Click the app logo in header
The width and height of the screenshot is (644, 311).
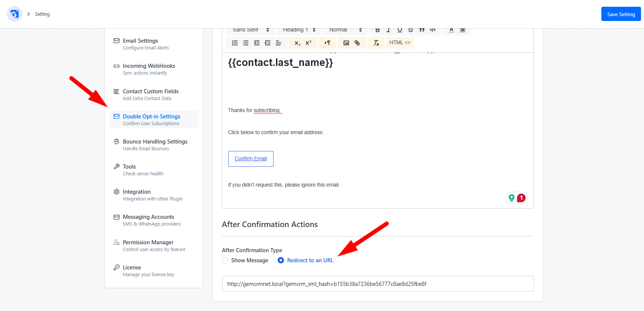tap(15, 14)
